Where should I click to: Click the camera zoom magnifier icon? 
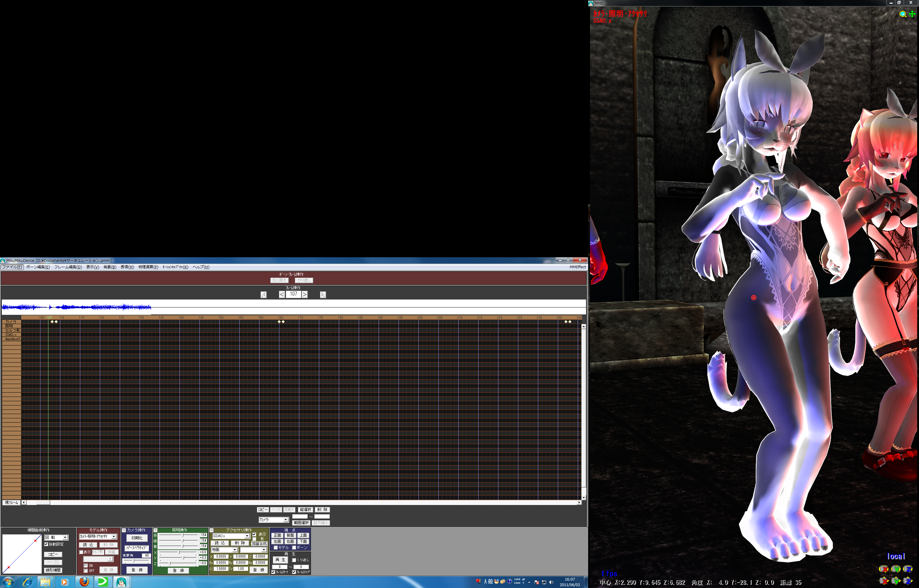point(902,14)
